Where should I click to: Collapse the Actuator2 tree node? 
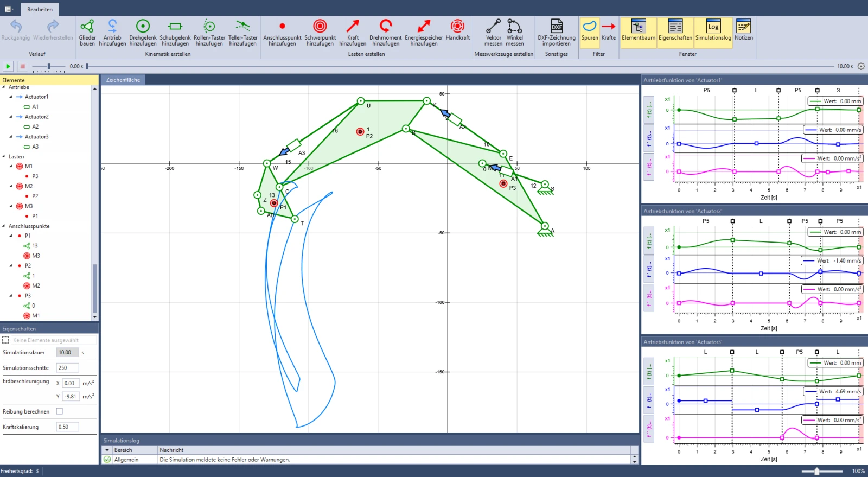coord(11,117)
